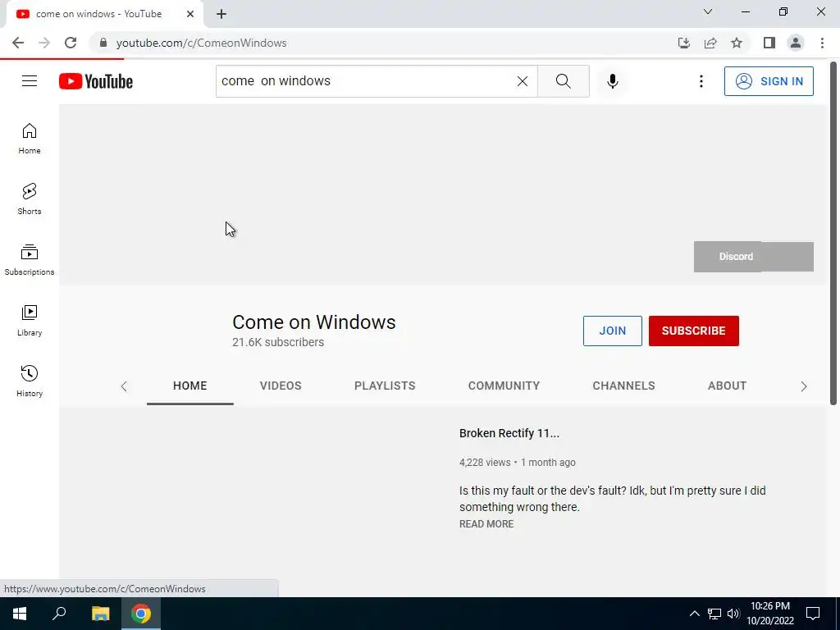
Task: Open Subscriptions in the sidebar
Action: [30, 260]
